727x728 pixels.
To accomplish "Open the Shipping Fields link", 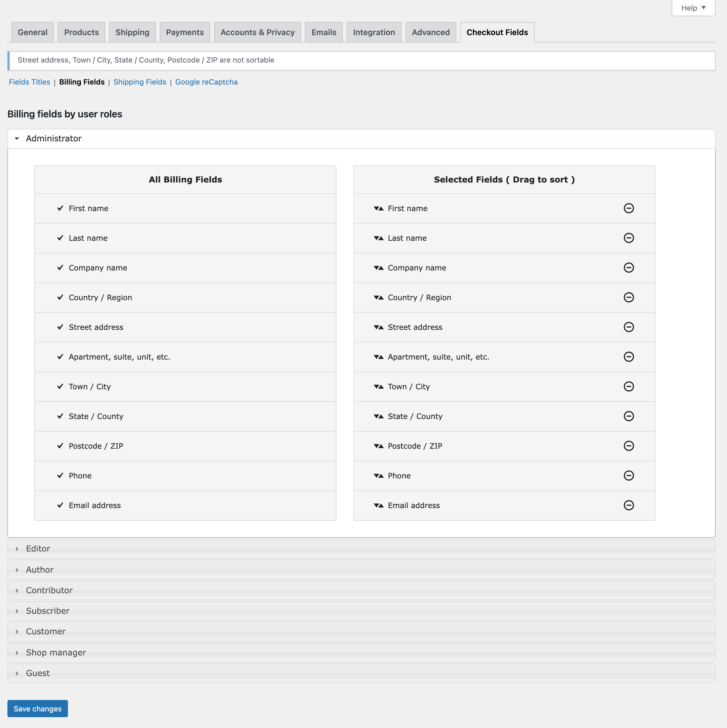I will [x=140, y=82].
